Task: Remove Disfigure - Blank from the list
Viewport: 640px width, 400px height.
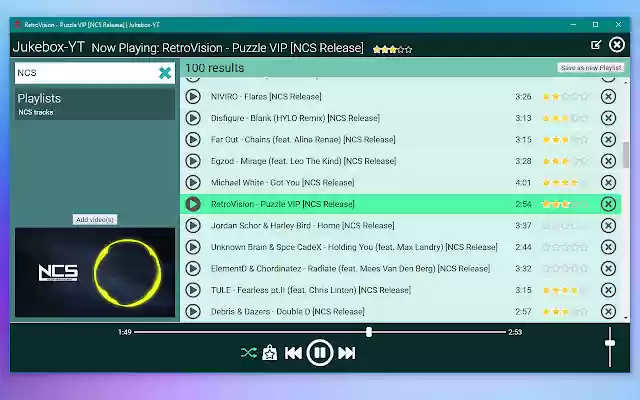Action: (608, 118)
